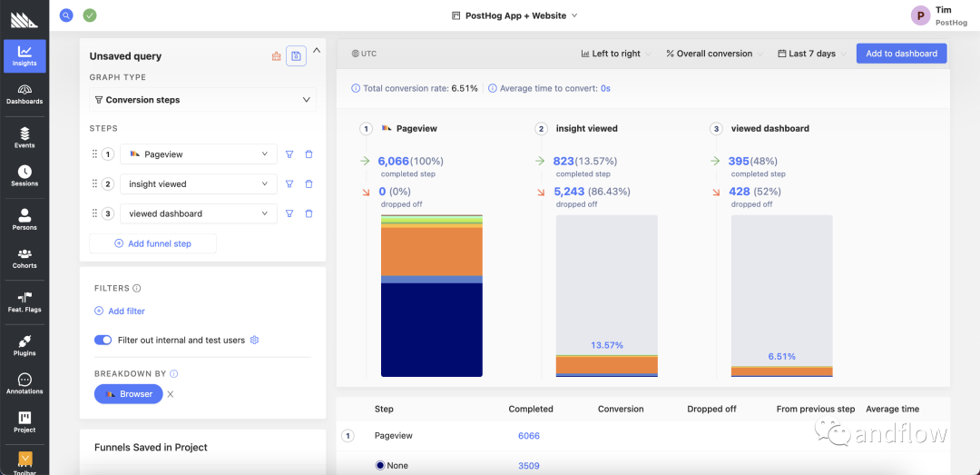Delete the insight viewed step
Image resolution: width=980 pixels, height=475 pixels.
coord(309,184)
